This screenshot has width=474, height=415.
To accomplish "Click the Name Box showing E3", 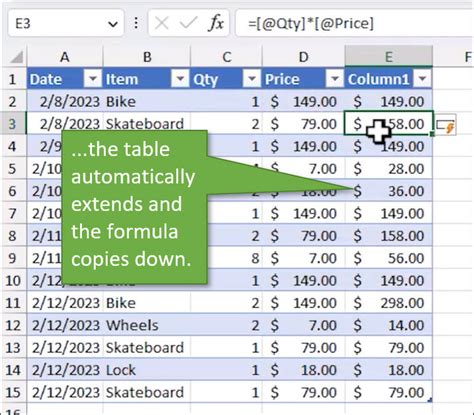I will pos(66,23).
